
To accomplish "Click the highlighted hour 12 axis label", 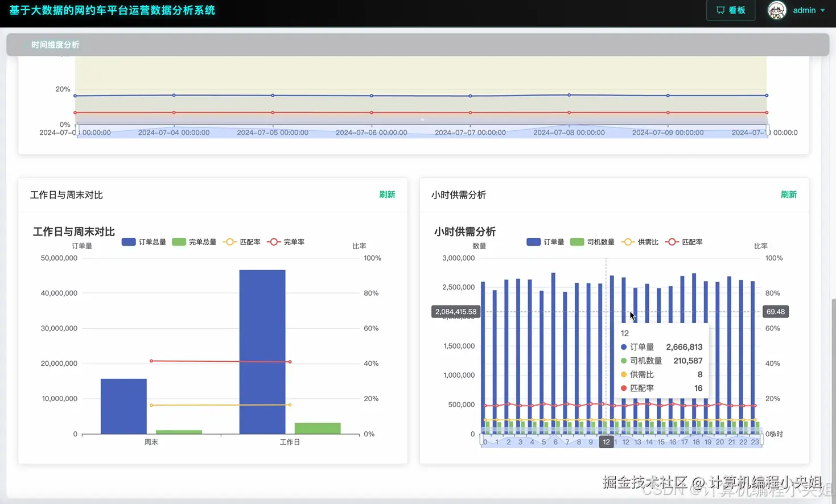I will pyautogui.click(x=606, y=442).
